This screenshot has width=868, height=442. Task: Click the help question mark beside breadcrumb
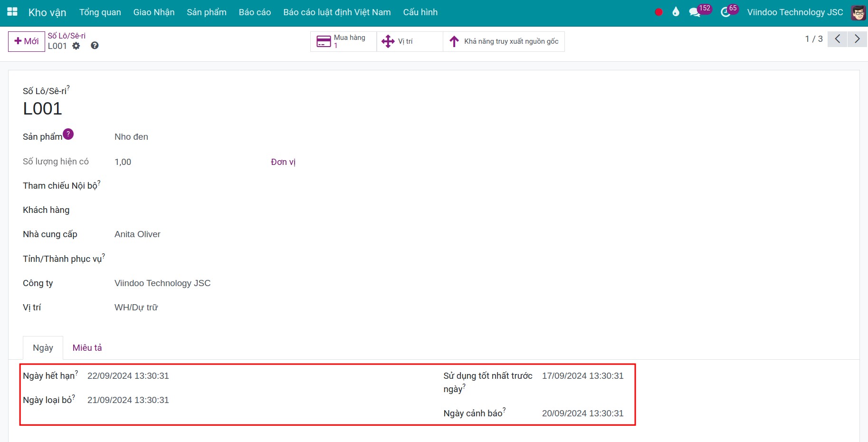pos(95,46)
